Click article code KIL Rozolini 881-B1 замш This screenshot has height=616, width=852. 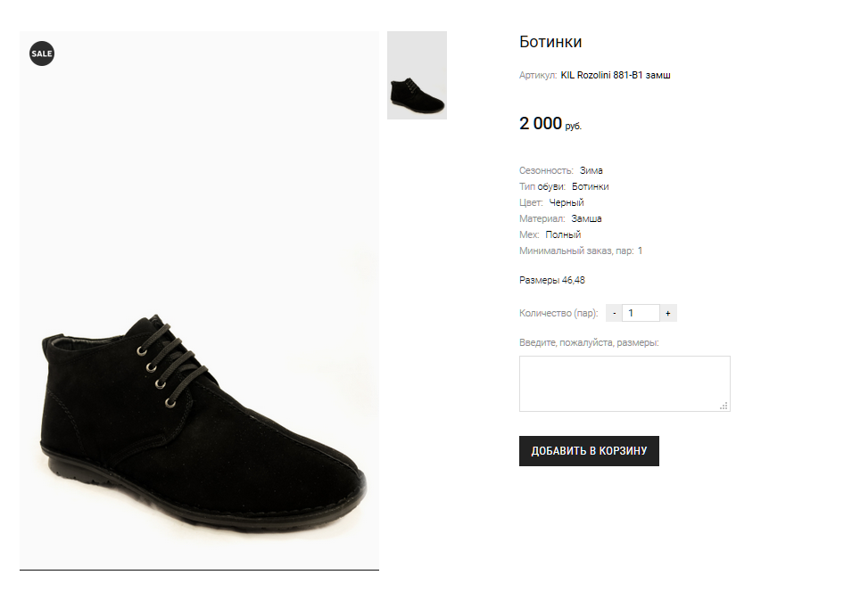(616, 75)
